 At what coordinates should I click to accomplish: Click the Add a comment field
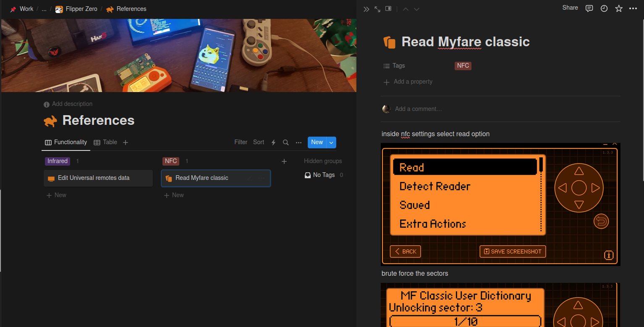[418, 109]
